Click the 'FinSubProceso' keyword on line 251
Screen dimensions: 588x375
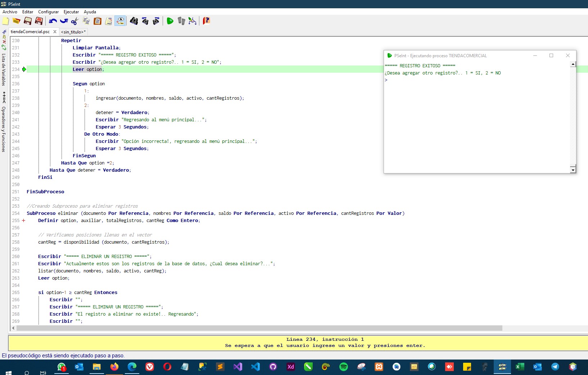pos(45,191)
